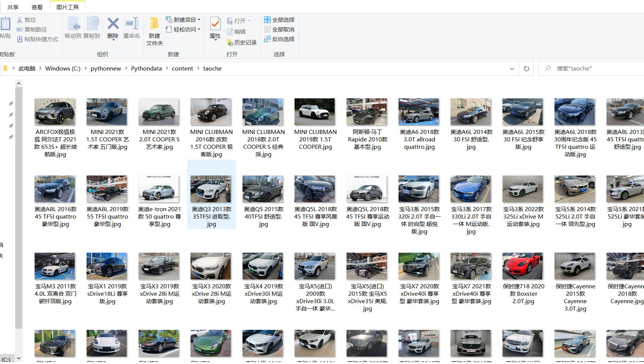Click Paste shortcut (粘贴快捷方式)
644x364 pixels.
click(x=37, y=39)
